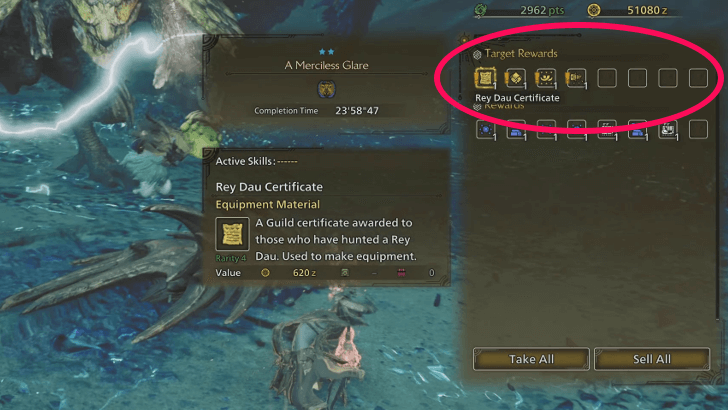The height and width of the screenshot is (410, 728).
Task: Select the first blue item in Rewards row
Action: [x=486, y=130]
